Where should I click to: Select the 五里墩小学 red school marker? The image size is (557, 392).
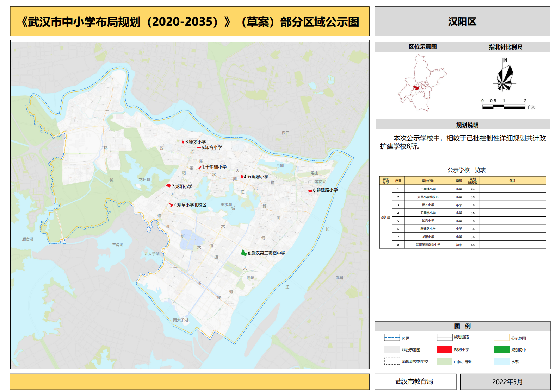(x=242, y=176)
